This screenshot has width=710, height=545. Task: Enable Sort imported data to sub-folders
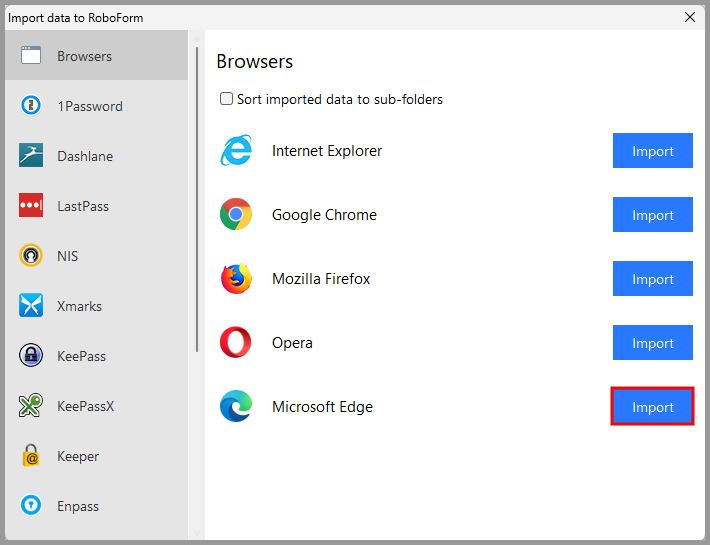click(x=227, y=99)
